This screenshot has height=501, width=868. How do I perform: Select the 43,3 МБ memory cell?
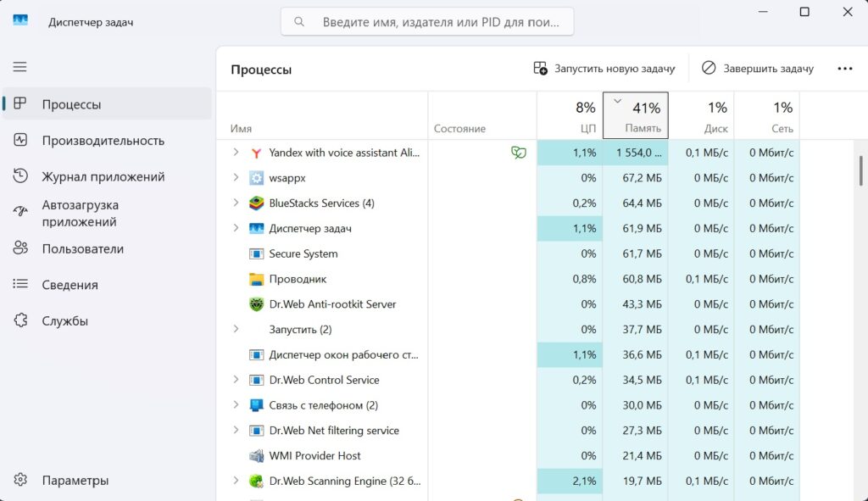click(636, 304)
